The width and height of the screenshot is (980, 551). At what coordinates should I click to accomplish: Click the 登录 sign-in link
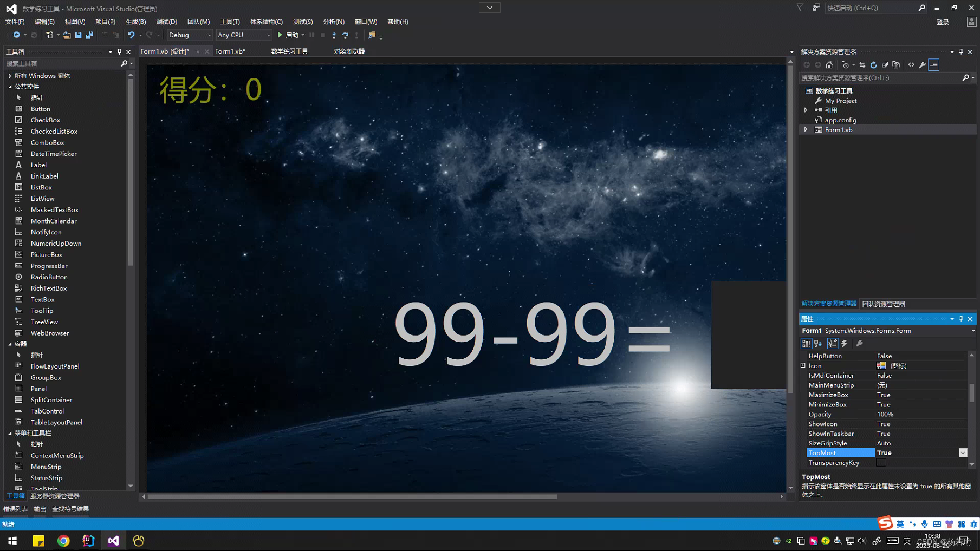click(x=943, y=22)
